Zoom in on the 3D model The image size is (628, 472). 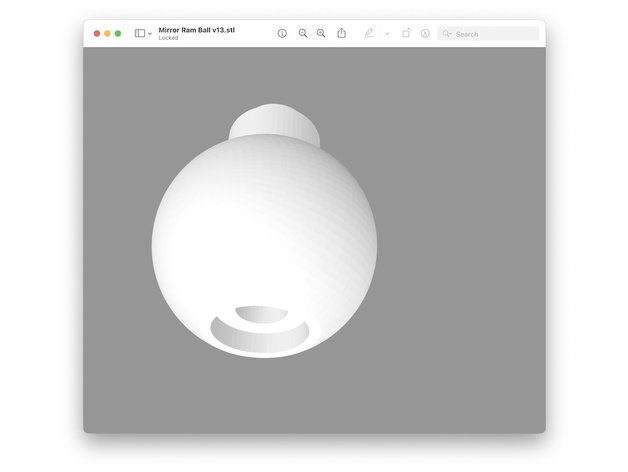[x=321, y=34]
